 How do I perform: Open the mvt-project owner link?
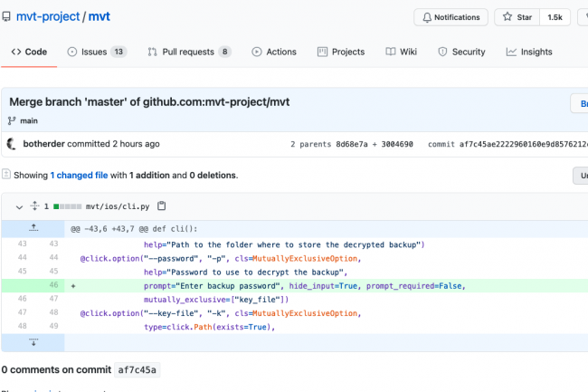pos(49,17)
